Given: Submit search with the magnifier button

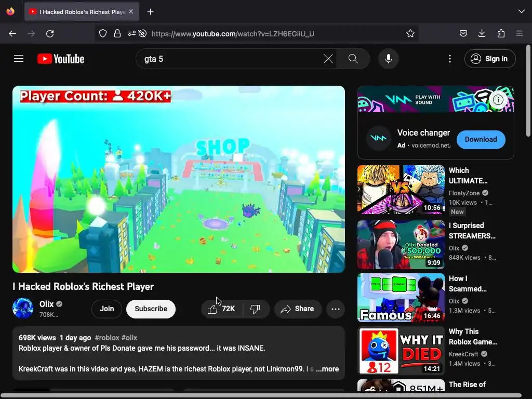Looking at the screenshot, I should (x=353, y=59).
